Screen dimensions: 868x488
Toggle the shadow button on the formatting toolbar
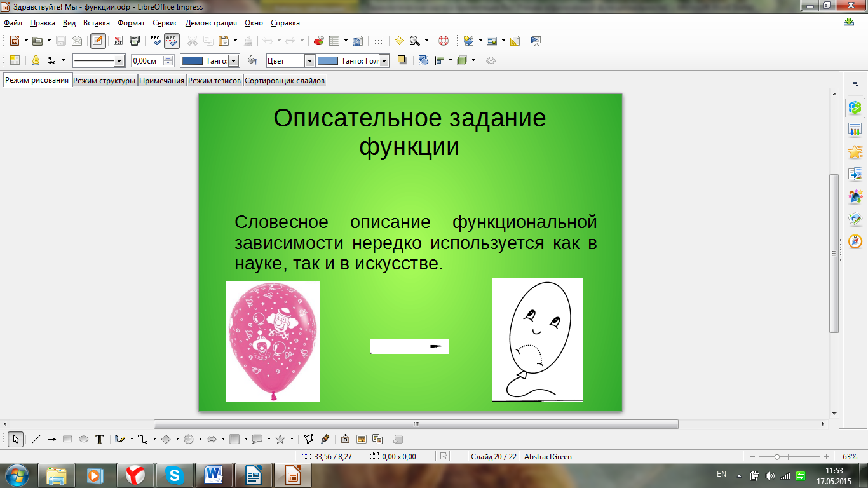click(x=402, y=60)
